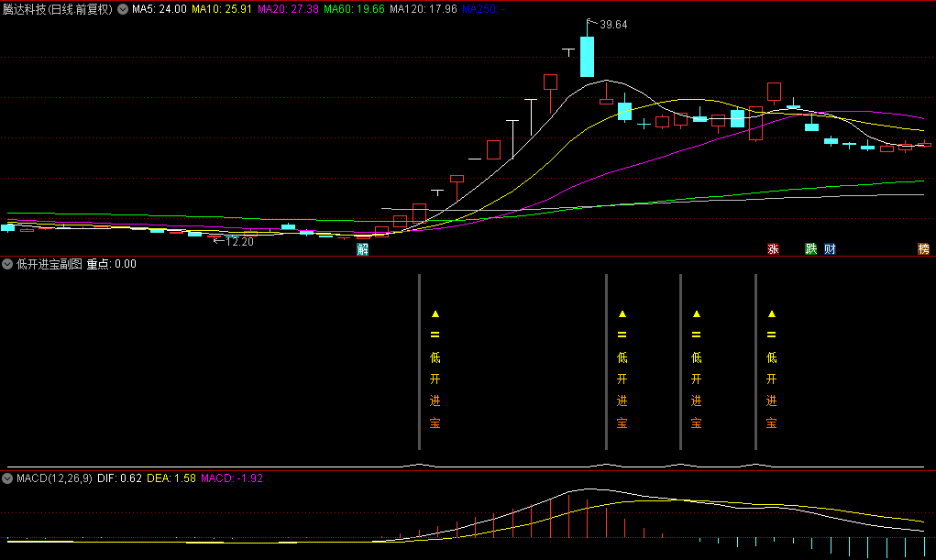Click the MA250 label
Image resolution: width=936 pixels, height=560 pixels.
[x=483, y=9]
